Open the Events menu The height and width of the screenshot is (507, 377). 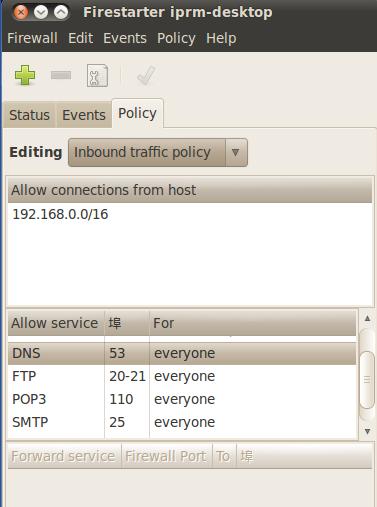click(125, 38)
